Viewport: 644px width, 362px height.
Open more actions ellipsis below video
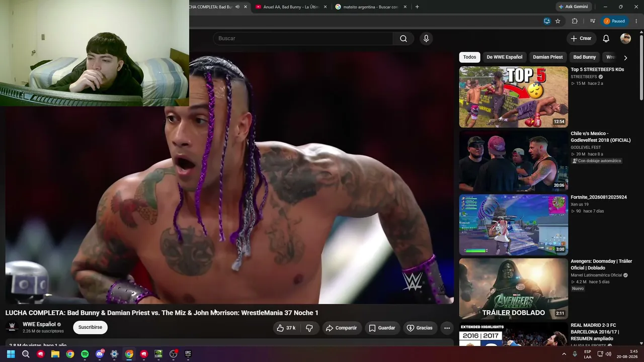(447, 328)
